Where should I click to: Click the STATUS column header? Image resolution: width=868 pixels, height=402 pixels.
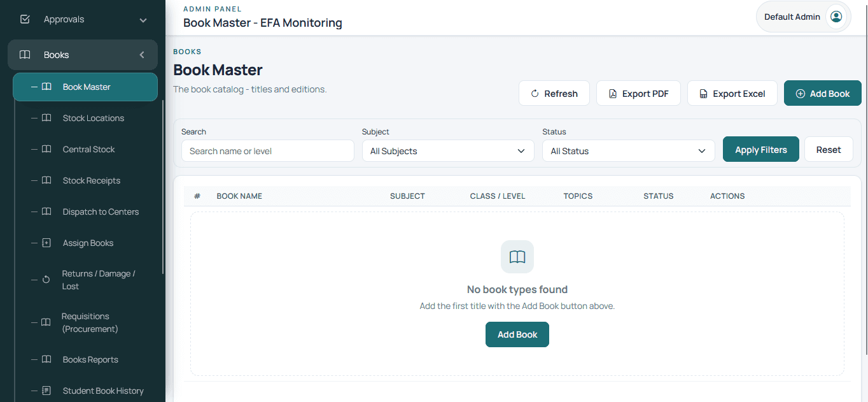click(x=659, y=196)
